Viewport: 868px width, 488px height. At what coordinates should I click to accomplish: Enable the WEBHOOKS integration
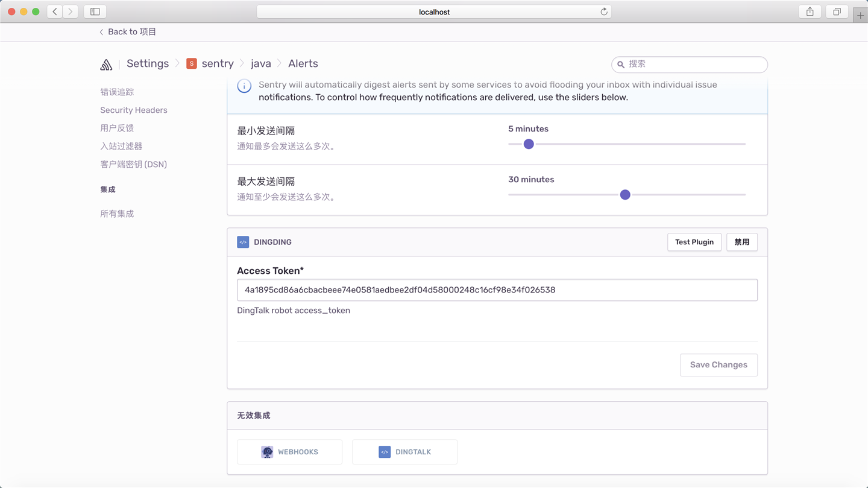pos(290,452)
